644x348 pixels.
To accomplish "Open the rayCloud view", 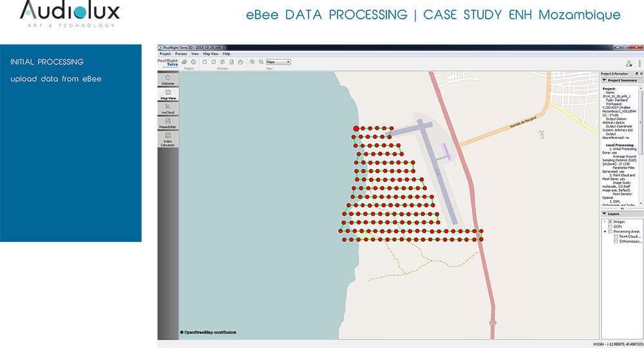I will [167, 108].
